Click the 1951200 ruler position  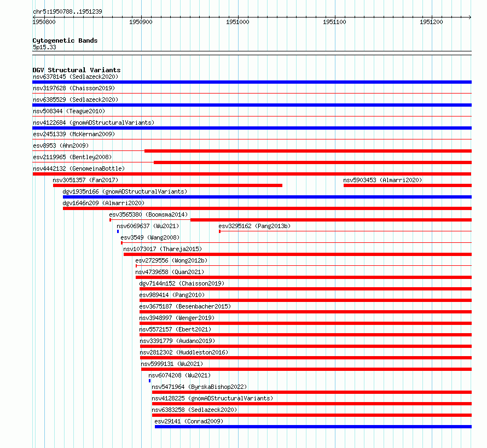click(431, 22)
